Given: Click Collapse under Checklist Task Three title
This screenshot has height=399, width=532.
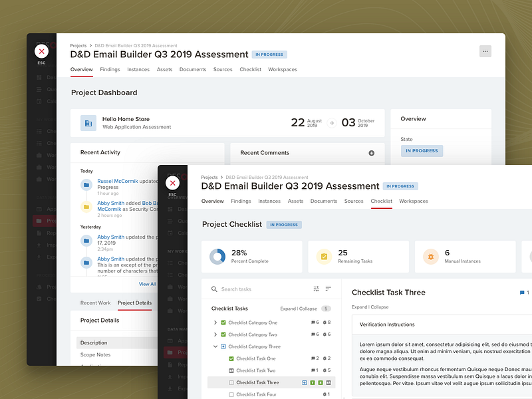Looking at the screenshot, I should (x=380, y=307).
